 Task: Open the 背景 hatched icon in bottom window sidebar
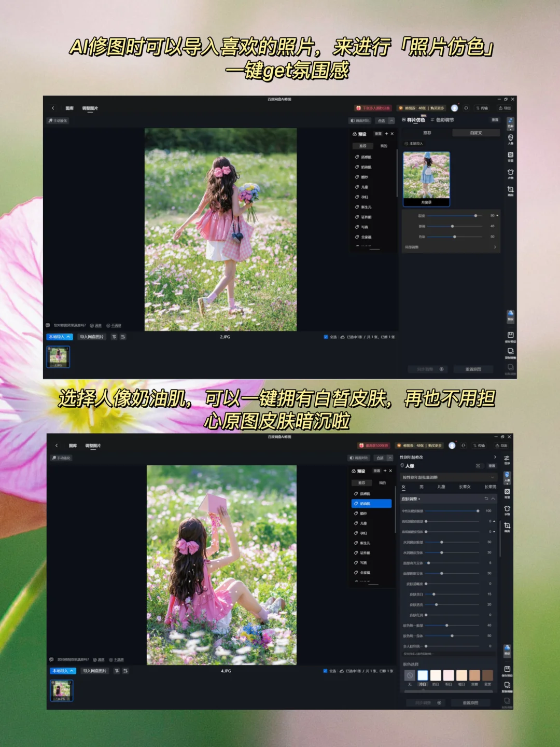[x=507, y=493]
